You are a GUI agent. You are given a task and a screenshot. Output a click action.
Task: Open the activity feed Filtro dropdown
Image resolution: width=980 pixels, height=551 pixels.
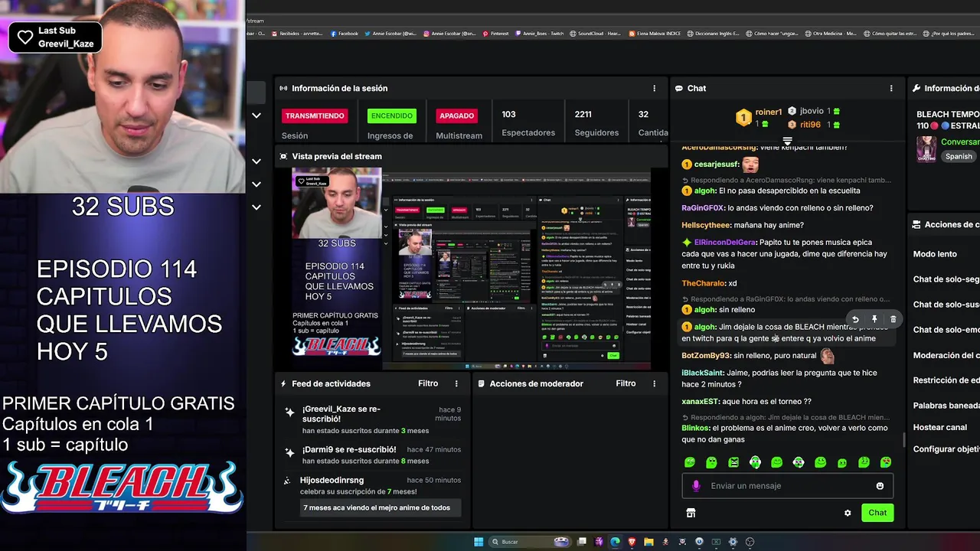point(428,383)
